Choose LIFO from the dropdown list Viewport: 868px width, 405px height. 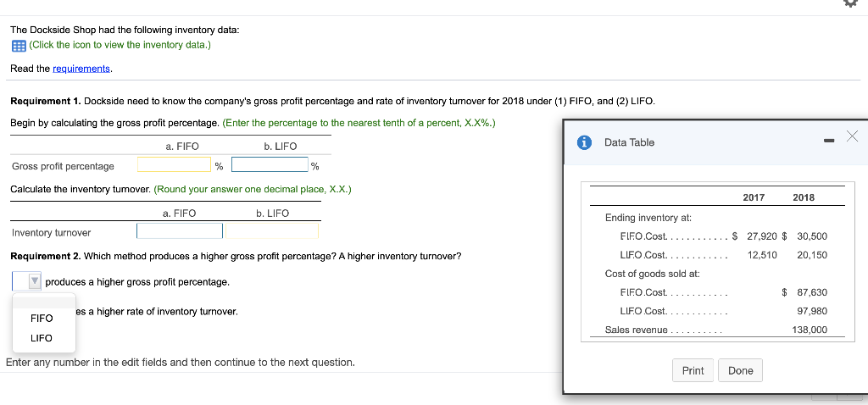tap(42, 338)
